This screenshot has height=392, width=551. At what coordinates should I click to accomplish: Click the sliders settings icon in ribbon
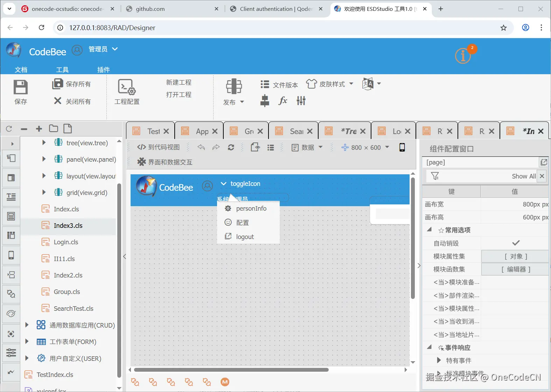[301, 101]
